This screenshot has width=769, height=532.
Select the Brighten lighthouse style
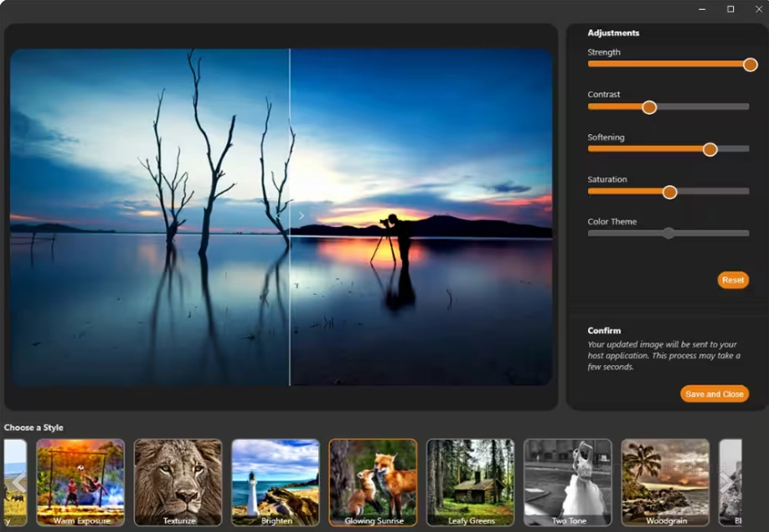(276, 482)
